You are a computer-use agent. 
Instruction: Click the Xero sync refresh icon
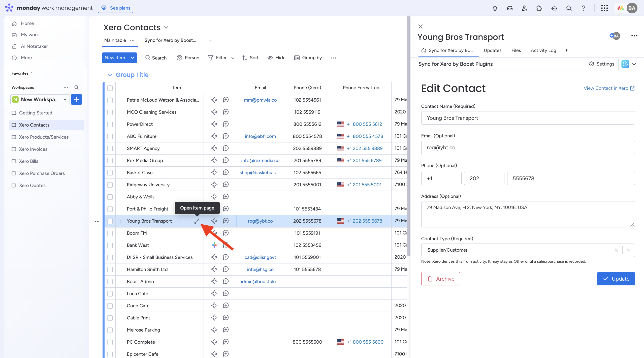[625, 64]
